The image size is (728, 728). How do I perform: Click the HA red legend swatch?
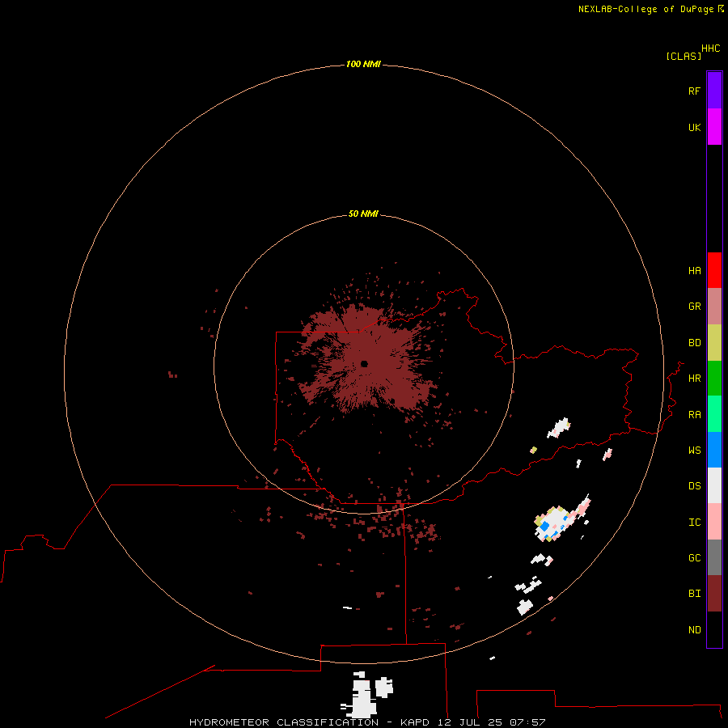pyautogui.click(x=714, y=270)
